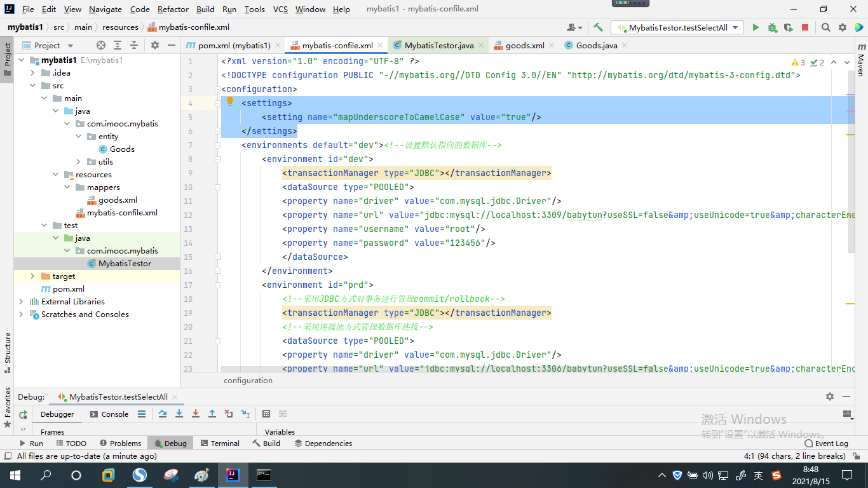
Task: Click Step Out debug icon
Action: pyautogui.click(x=212, y=414)
